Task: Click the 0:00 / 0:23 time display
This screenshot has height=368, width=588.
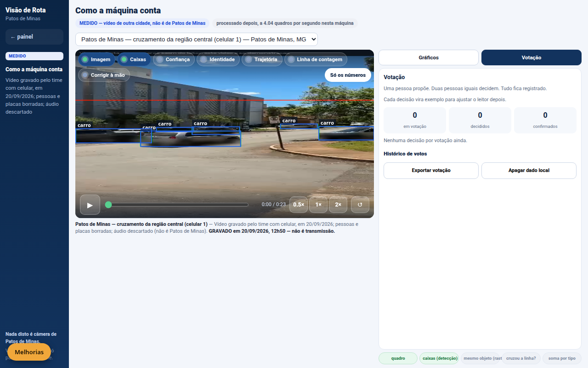Action: 274,205
